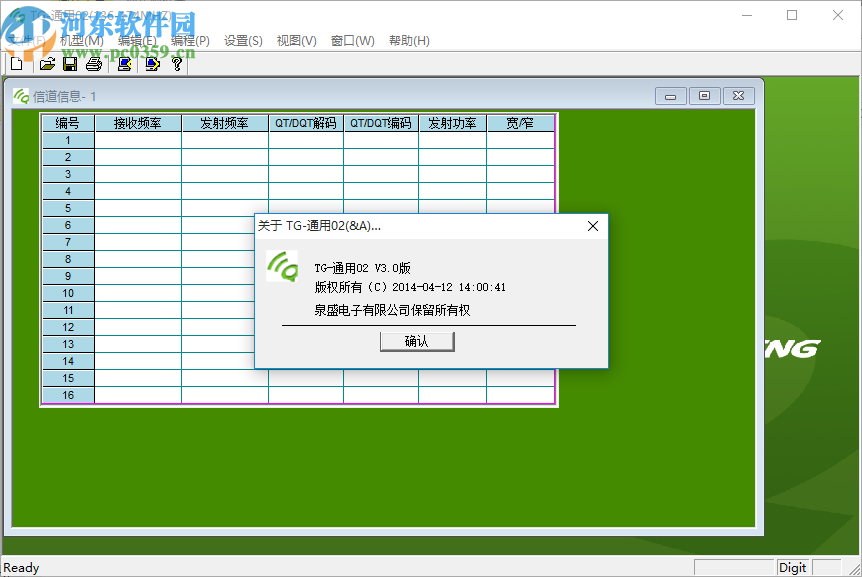
Task: Select the QT/DQT解码 column header
Action: pyautogui.click(x=306, y=123)
